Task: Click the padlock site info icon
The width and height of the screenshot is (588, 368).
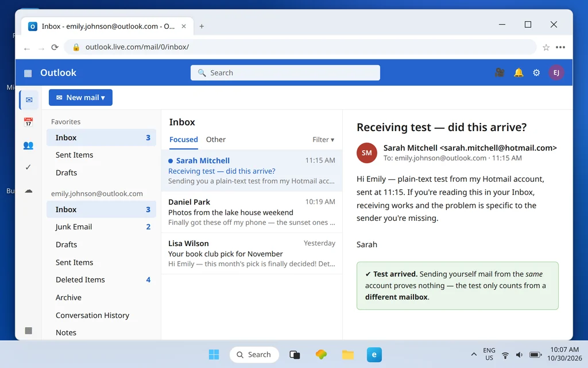Action: [76, 47]
